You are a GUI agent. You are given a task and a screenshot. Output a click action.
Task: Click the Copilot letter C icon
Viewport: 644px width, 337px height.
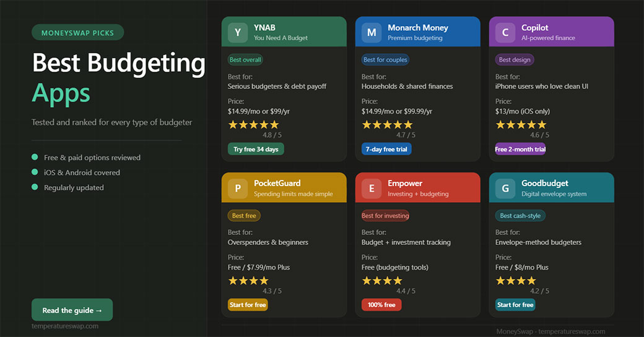pos(505,33)
